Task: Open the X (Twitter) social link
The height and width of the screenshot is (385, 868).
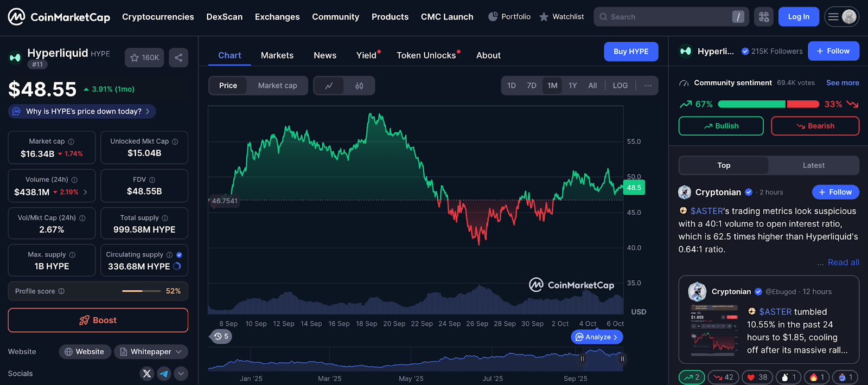Action: tap(147, 373)
